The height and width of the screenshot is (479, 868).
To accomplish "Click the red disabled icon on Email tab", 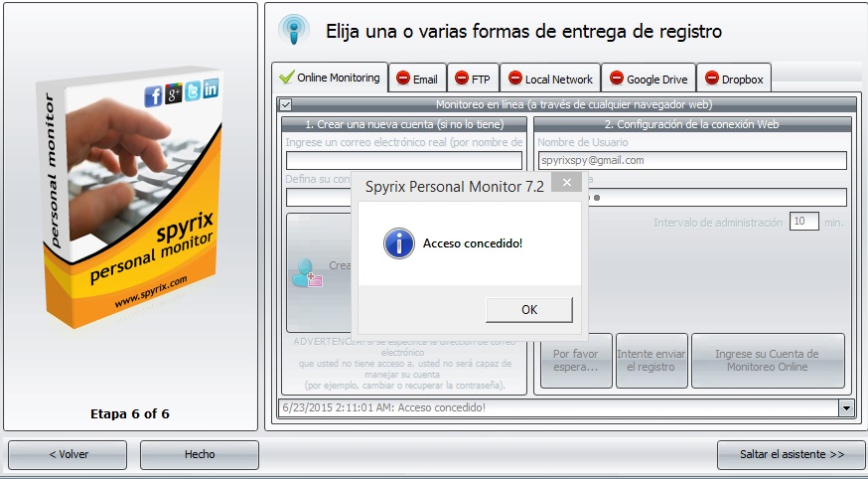I will click(403, 79).
